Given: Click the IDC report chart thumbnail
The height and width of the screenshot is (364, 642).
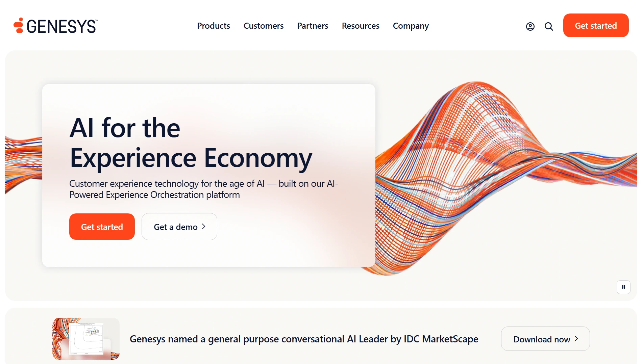Looking at the screenshot, I should pyautogui.click(x=85, y=339).
